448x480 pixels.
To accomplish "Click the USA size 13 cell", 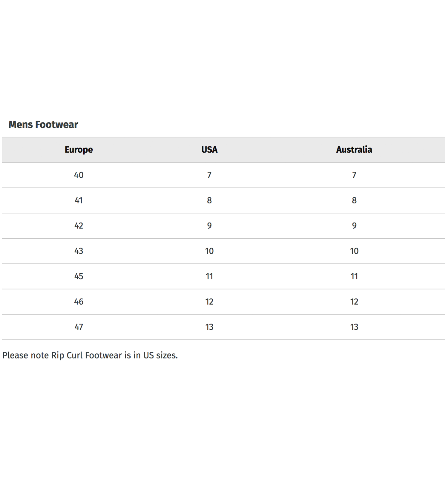I will point(209,327).
